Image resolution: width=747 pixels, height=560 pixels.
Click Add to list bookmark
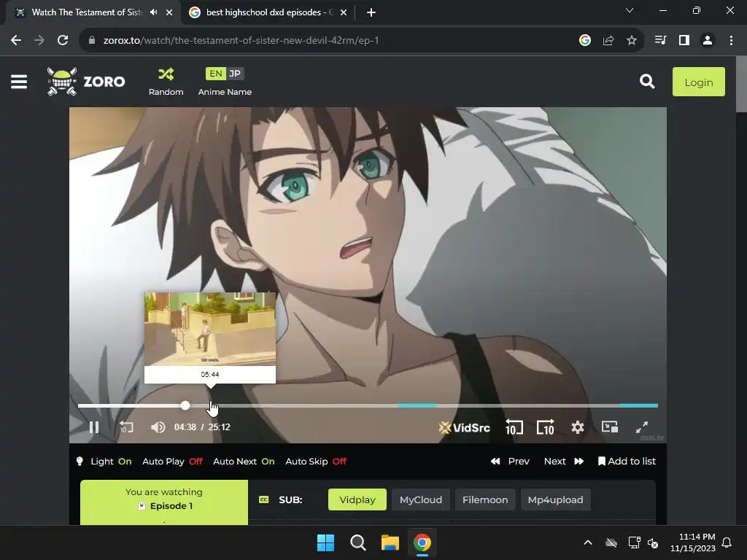click(627, 462)
